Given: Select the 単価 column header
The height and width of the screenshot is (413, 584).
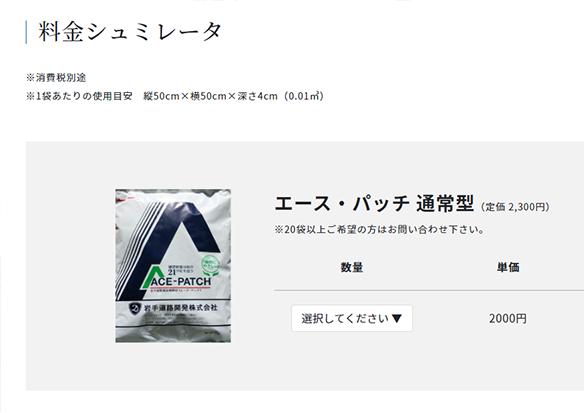Looking at the screenshot, I should (508, 267).
